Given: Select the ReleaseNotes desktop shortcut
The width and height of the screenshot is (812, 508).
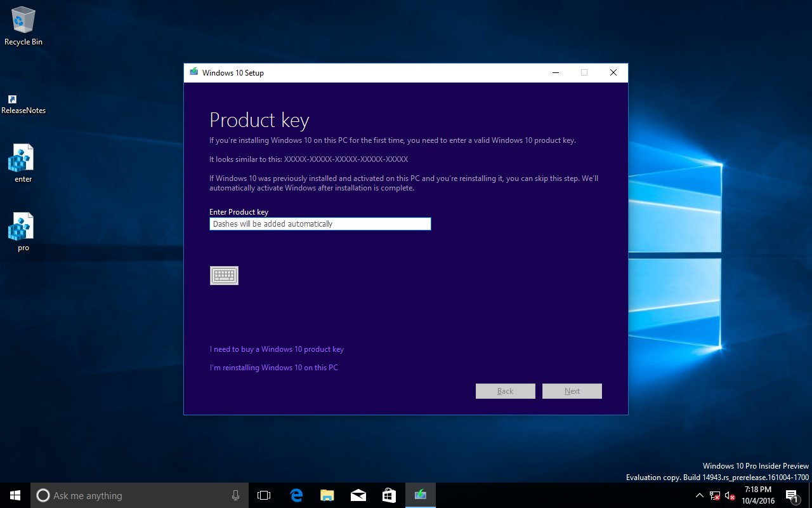Looking at the screenshot, I should (x=23, y=105).
